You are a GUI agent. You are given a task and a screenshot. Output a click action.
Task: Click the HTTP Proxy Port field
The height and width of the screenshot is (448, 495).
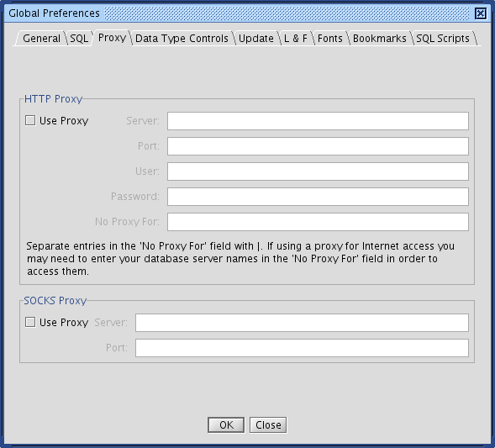[x=318, y=146]
